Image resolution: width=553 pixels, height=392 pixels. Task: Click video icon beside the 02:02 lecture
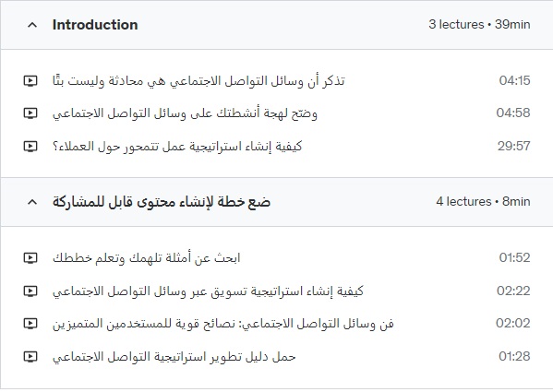[30, 324]
